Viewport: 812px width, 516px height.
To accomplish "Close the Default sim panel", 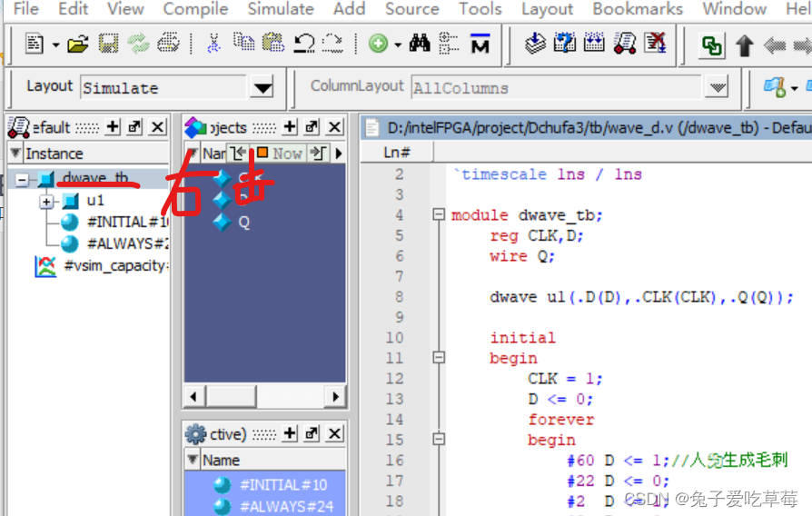I will pos(157,127).
